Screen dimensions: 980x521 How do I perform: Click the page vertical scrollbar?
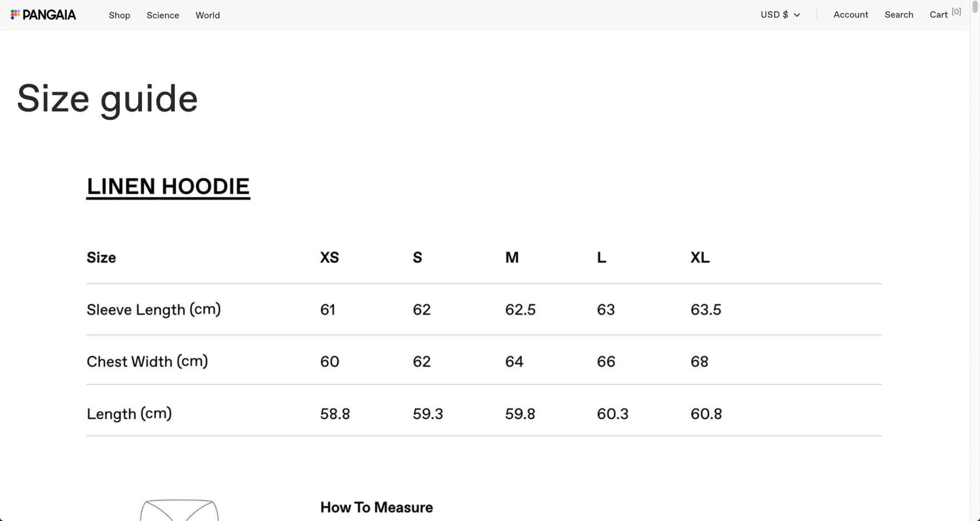coord(974,223)
